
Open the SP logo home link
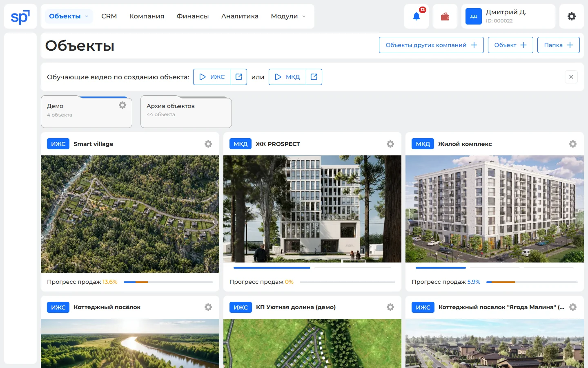click(20, 17)
